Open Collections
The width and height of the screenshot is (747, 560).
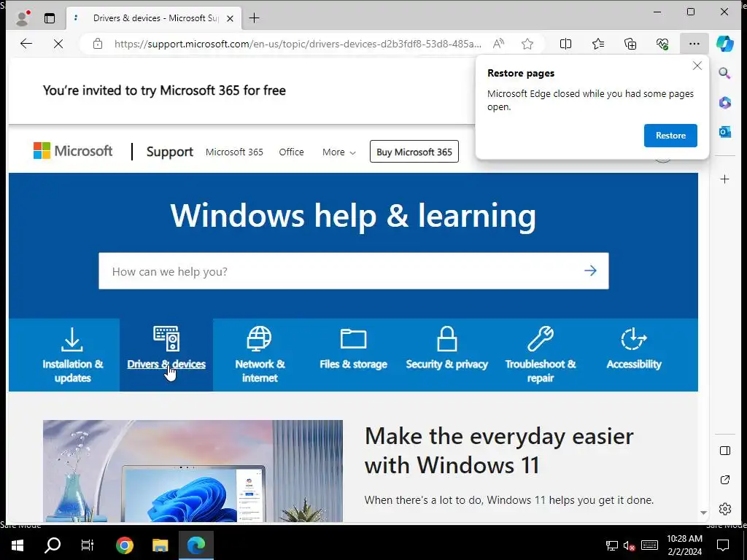click(x=630, y=44)
